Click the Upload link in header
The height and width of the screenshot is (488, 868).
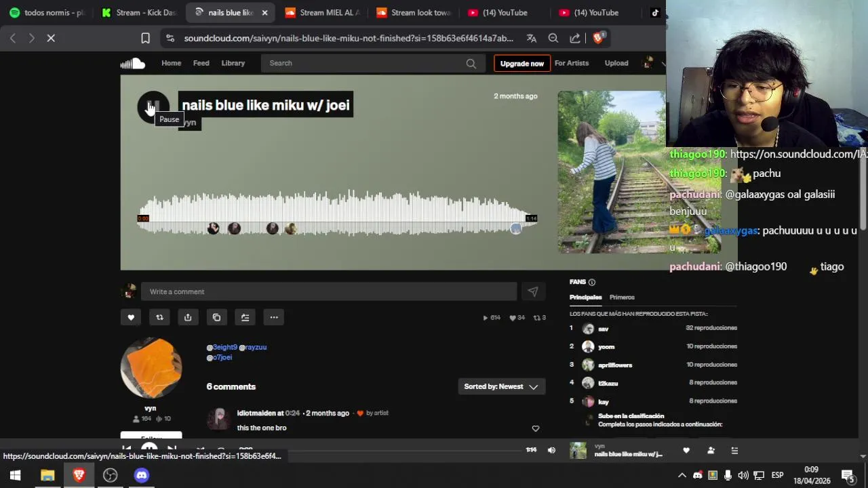616,63
